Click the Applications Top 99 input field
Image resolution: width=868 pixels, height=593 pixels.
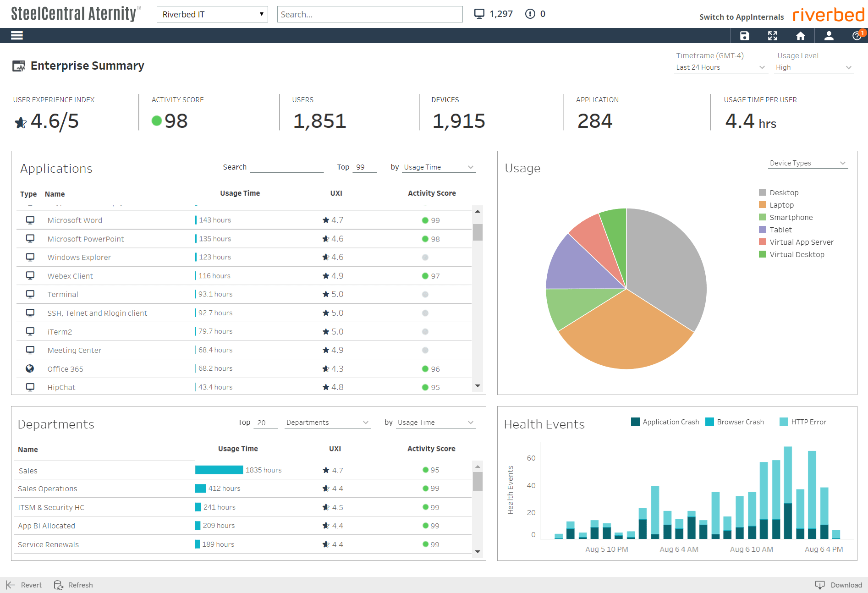tap(365, 167)
